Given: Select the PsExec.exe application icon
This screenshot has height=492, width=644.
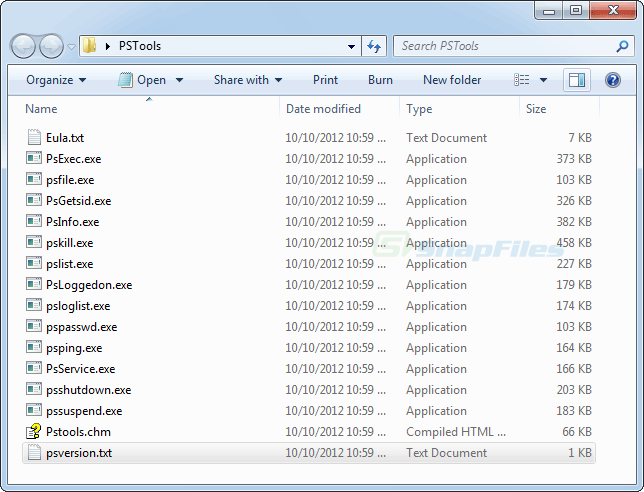Looking at the screenshot, I should click(x=34, y=158).
